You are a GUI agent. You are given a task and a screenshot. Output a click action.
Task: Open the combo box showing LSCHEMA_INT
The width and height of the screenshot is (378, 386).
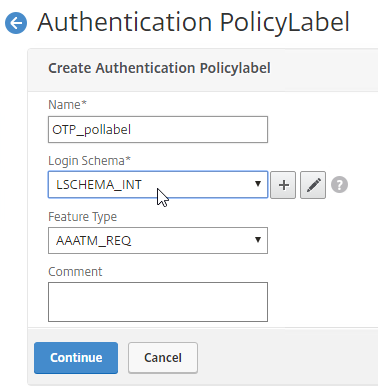tap(158, 185)
